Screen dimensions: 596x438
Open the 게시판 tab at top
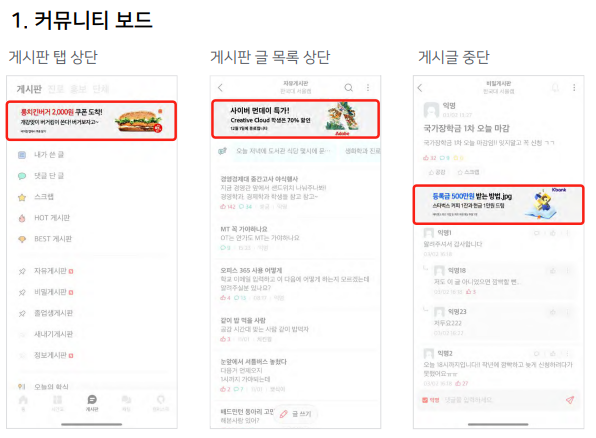coord(29,89)
